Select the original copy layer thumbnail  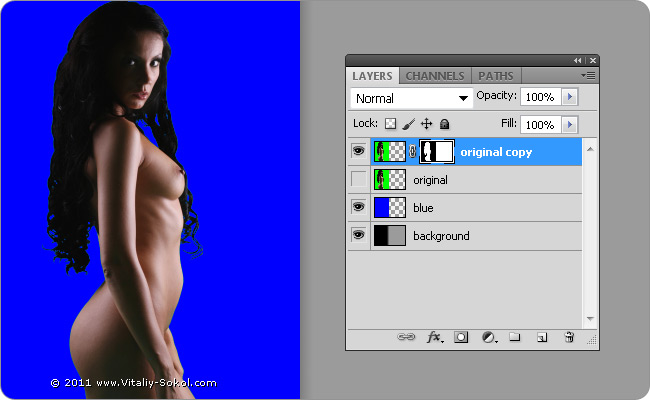pyautogui.click(x=390, y=151)
